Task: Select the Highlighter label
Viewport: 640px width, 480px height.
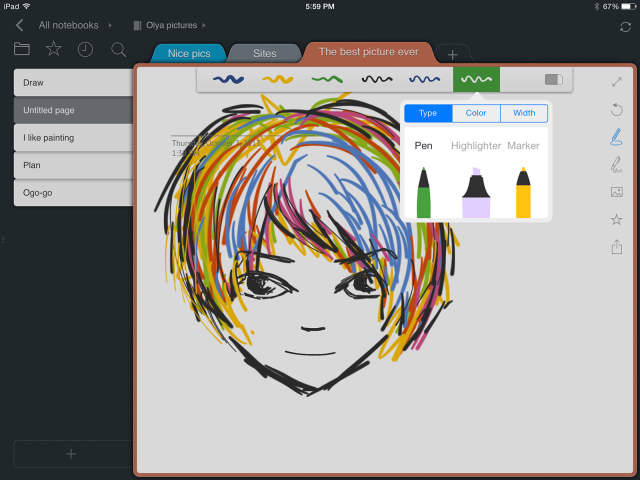Action: pyautogui.click(x=476, y=146)
